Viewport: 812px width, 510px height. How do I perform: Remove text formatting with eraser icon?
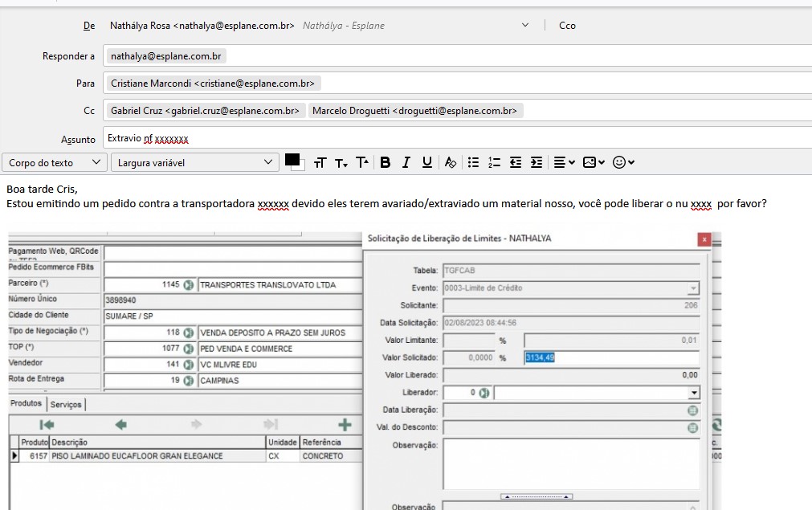point(451,162)
